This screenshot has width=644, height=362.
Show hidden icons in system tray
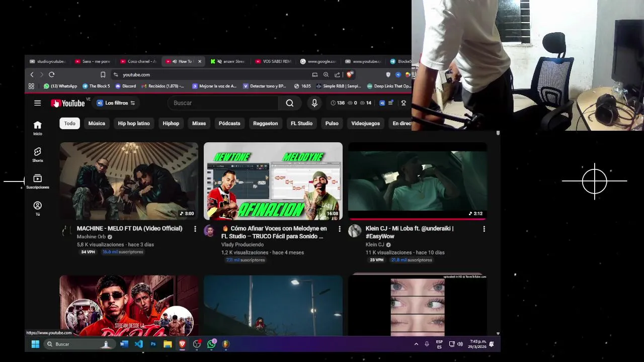[x=416, y=344]
